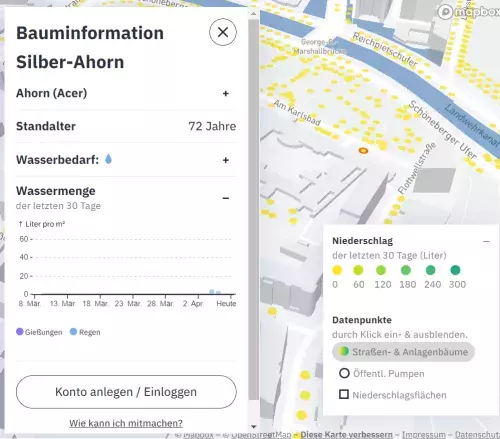Viewport: 500px width, 439px height.
Task: Select the highlighted orange tree marker
Action: [363, 151]
